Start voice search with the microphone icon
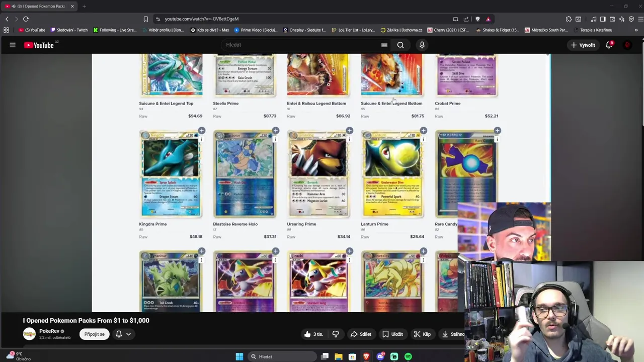Image resolution: width=644 pixels, height=362 pixels. click(422, 45)
